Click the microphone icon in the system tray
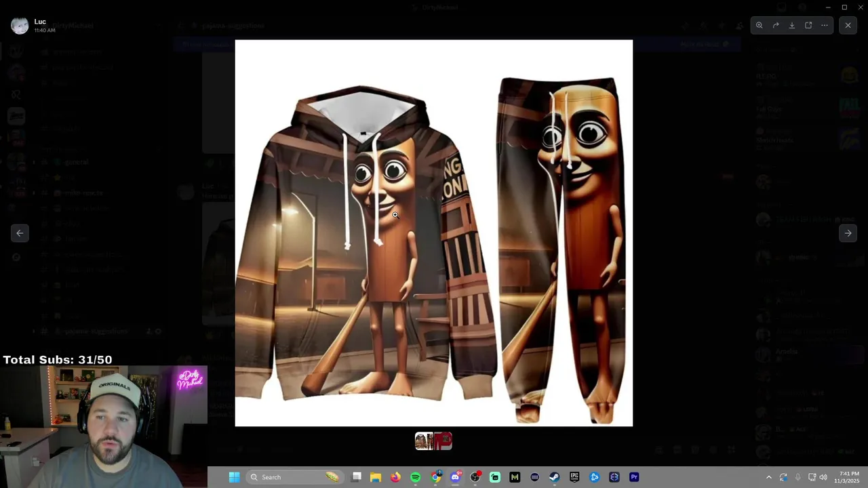Viewport: 868px width, 488px height. coord(797,477)
